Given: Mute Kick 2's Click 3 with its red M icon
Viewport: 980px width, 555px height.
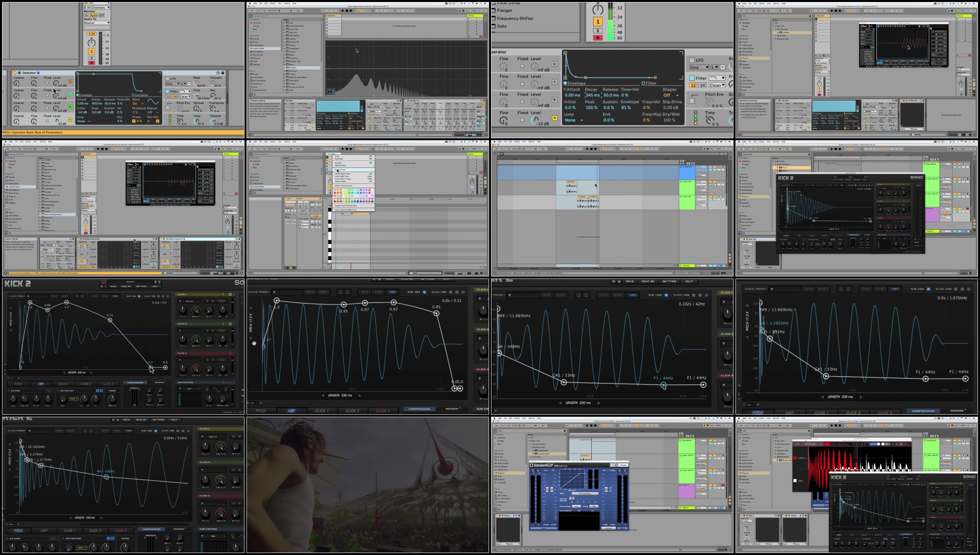Looking at the screenshot, I should (x=230, y=353).
